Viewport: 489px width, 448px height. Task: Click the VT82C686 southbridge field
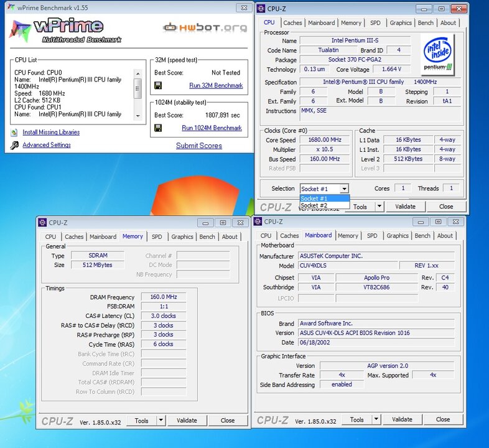pos(376,287)
